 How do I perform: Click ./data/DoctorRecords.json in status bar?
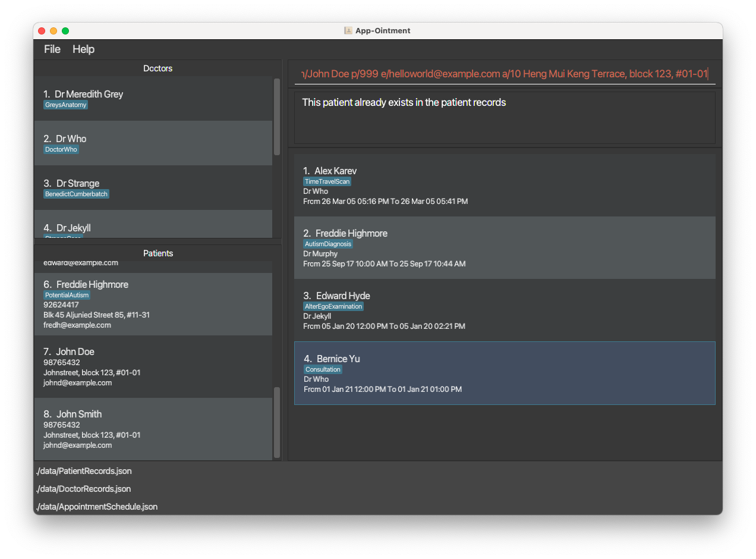click(x=83, y=489)
